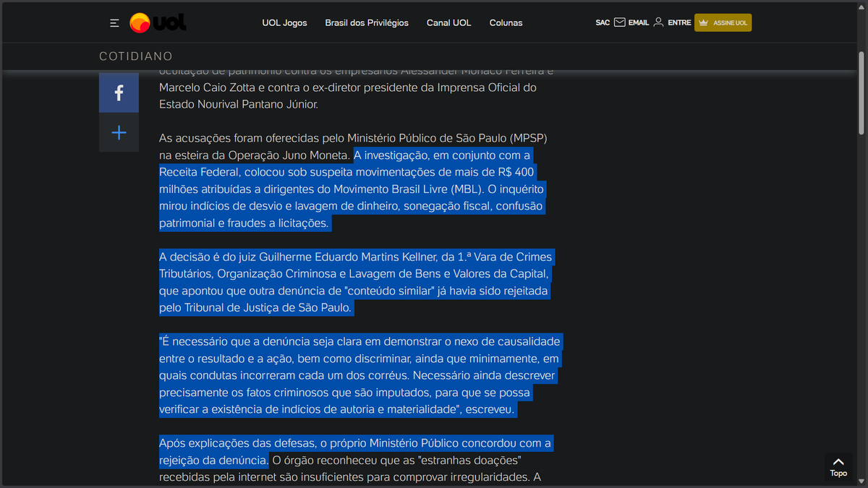
Task: Click the crown icon on the subscribe button
Action: (702, 22)
